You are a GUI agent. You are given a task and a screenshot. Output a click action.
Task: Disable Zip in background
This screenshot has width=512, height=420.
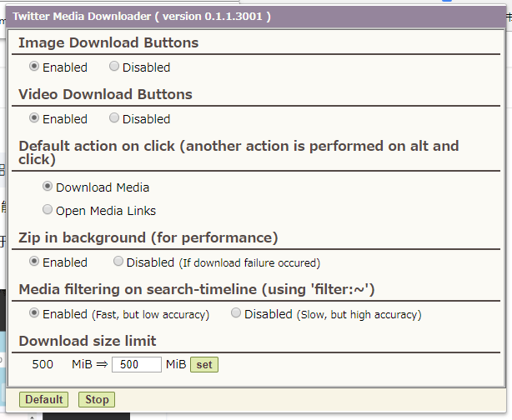point(118,262)
